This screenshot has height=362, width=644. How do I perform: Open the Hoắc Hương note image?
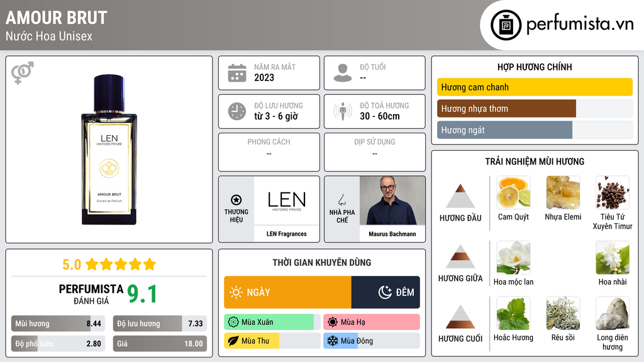(x=513, y=313)
